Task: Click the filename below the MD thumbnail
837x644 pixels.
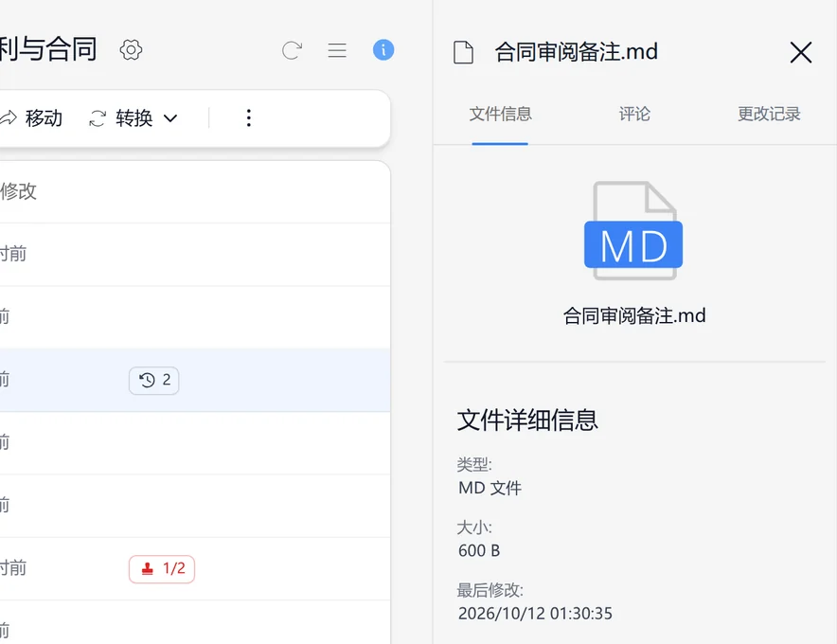Action: pyautogui.click(x=634, y=315)
